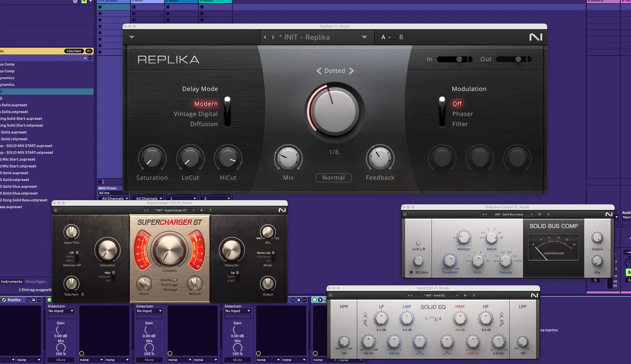Image resolution: width=631 pixels, height=364 pixels.
Task: Click the Replika device save preset icon
Action: tap(33, 300)
